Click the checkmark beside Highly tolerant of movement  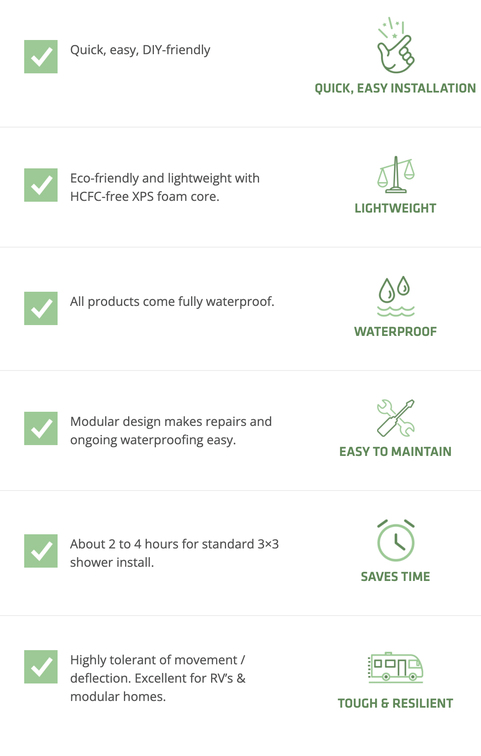[x=41, y=667]
